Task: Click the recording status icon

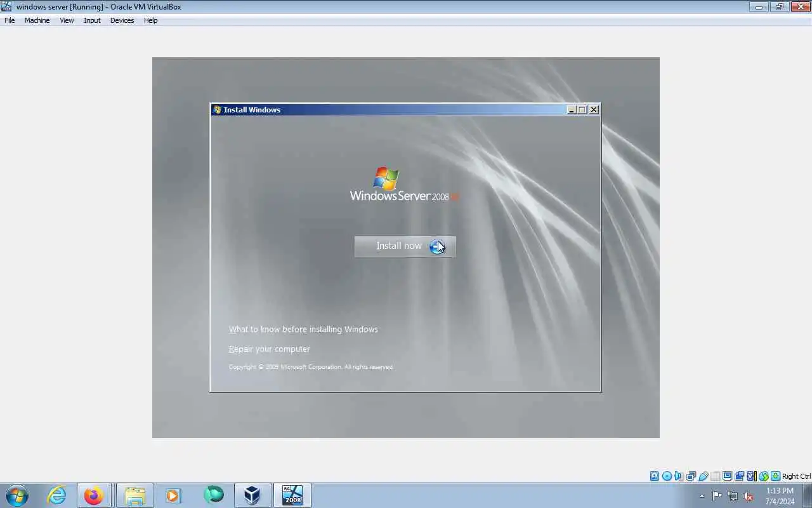Action: point(739,476)
